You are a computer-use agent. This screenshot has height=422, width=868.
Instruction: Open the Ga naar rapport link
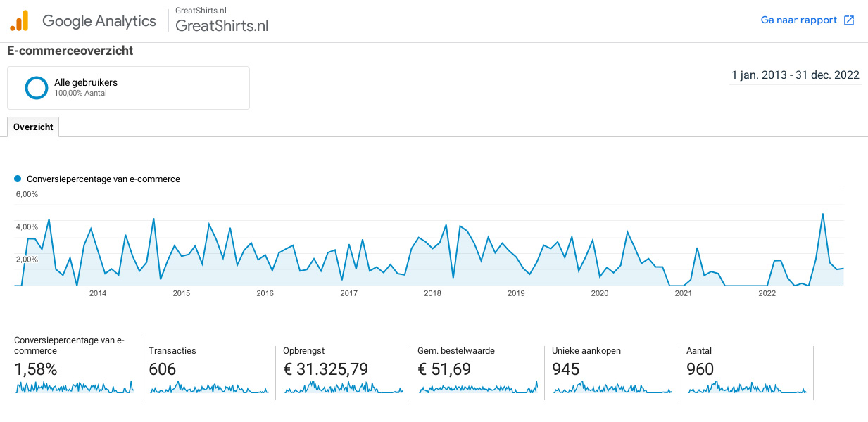(x=798, y=20)
